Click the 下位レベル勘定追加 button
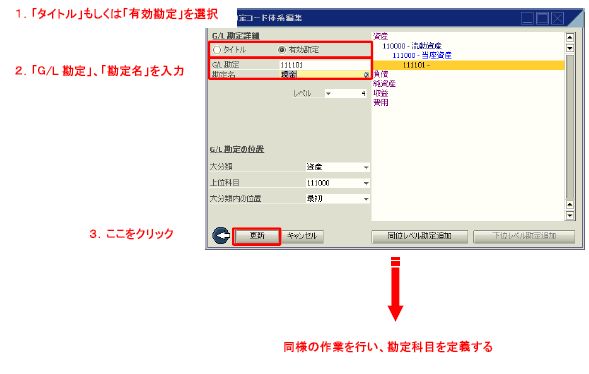Screen dimensions: 589x374 click(x=524, y=236)
